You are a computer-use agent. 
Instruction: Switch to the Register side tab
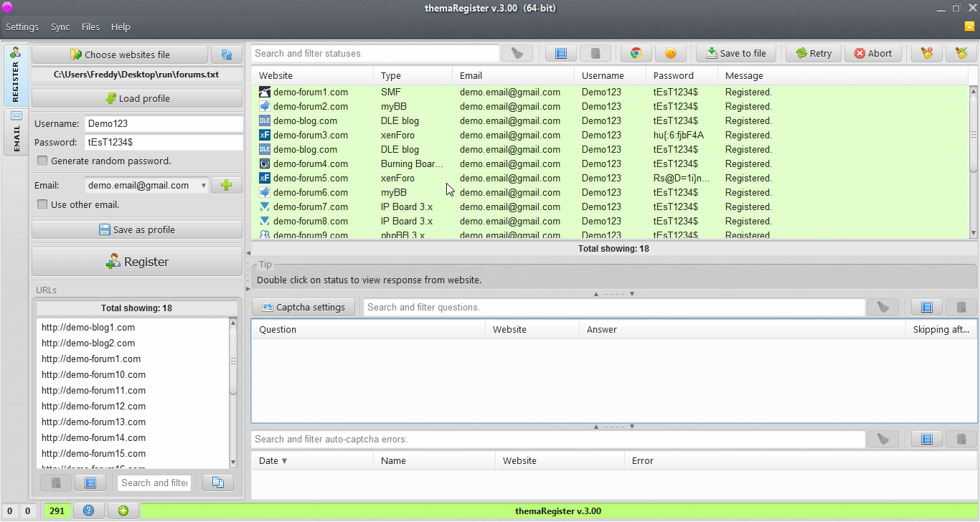click(16, 75)
